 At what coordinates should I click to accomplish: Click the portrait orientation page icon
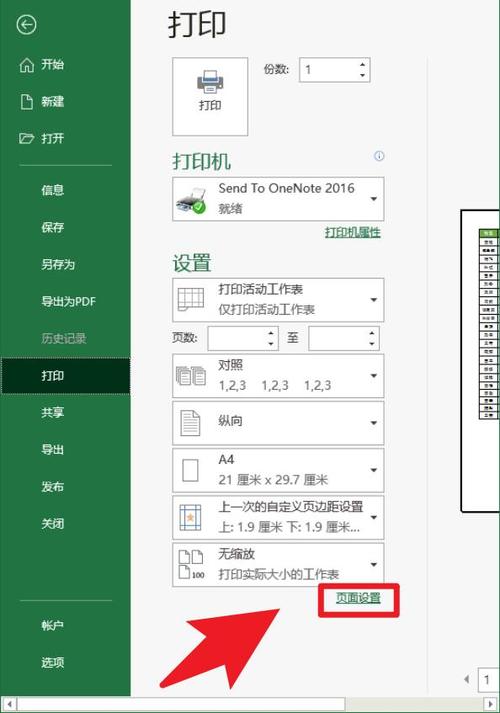coord(190,423)
